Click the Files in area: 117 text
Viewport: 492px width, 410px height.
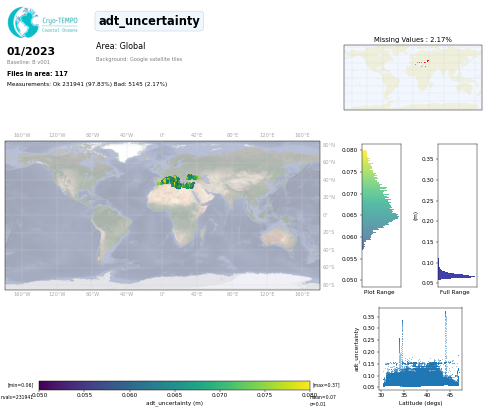[37, 74]
